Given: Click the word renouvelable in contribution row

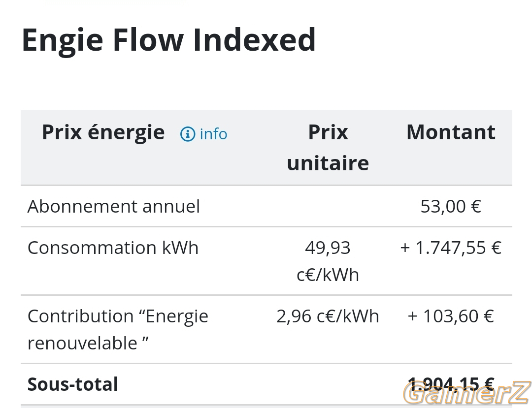Looking at the screenshot, I should (82, 343).
